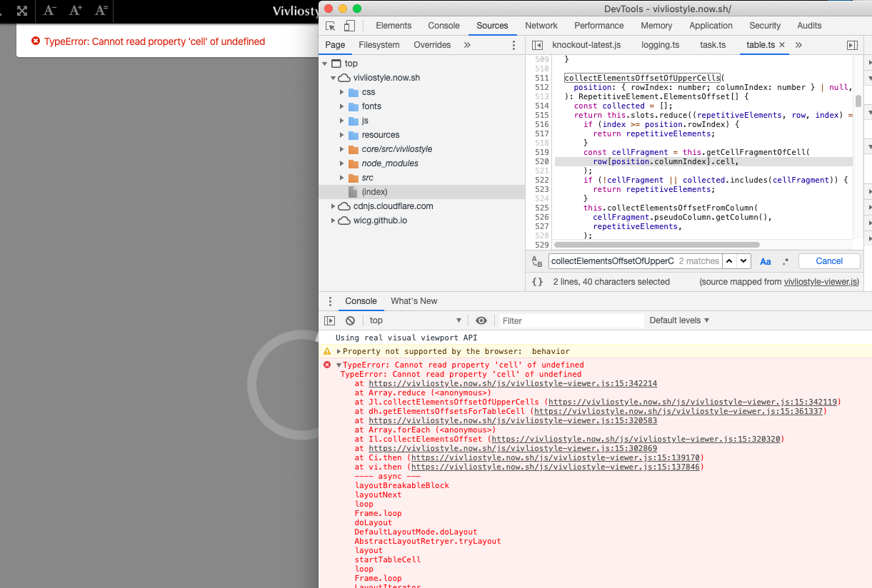Select the inspect element tool
The image size is (872, 588).
330,25
